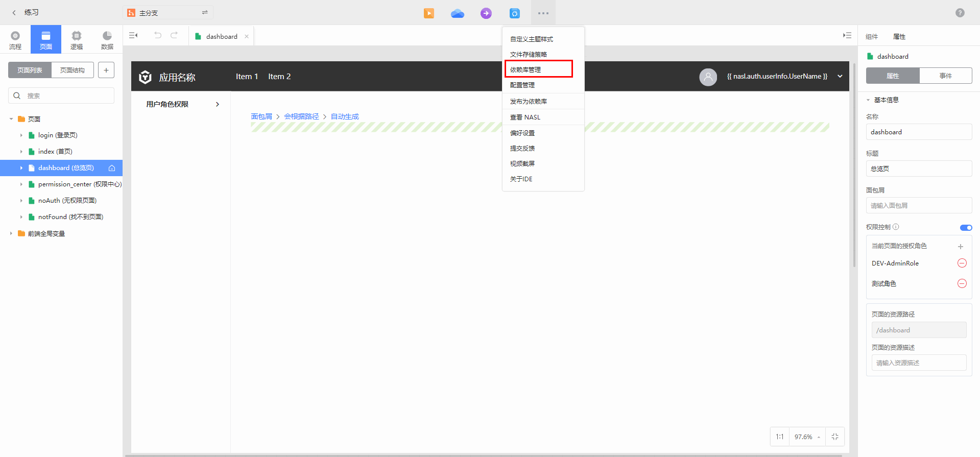Click the 面包屑 breadcrumb link
The width and height of the screenshot is (980, 457).
click(261, 116)
